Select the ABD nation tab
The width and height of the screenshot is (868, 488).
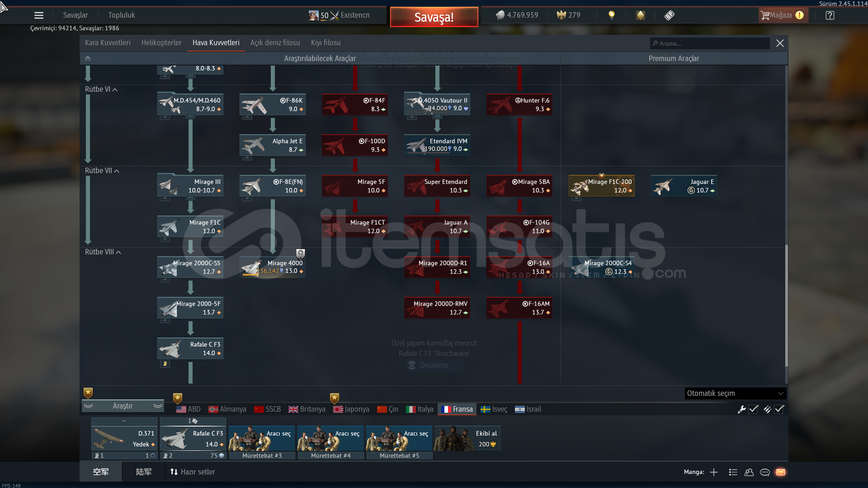189,409
